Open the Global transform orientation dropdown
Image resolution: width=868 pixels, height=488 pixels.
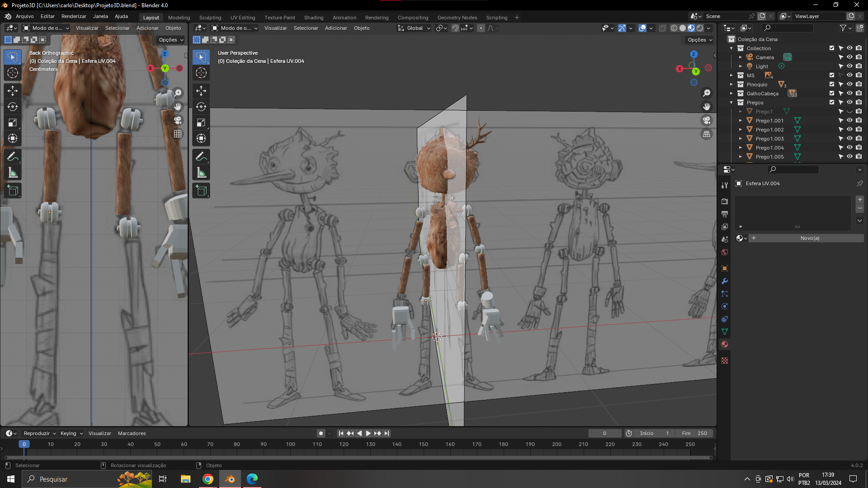point(414,28)
